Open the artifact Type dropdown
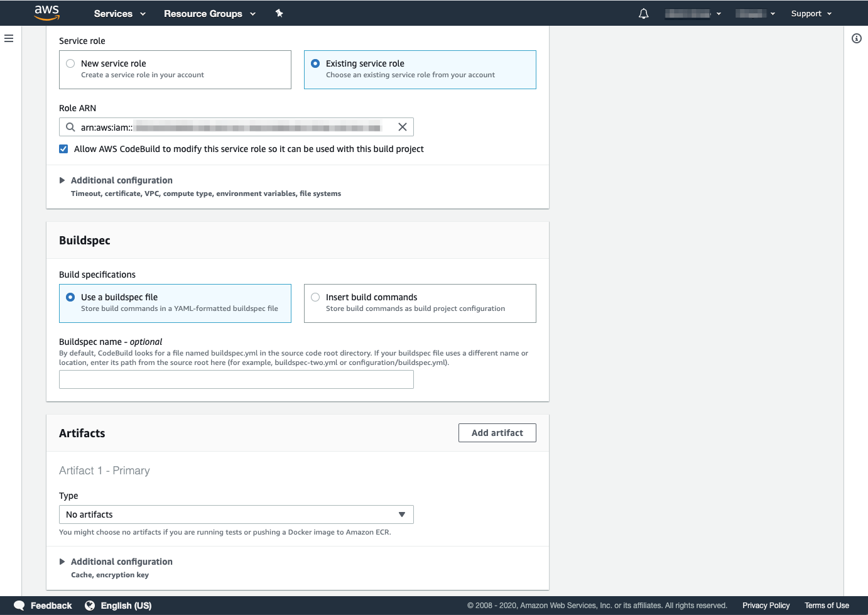This screenshot has height=615, width=868. [236, 514]
